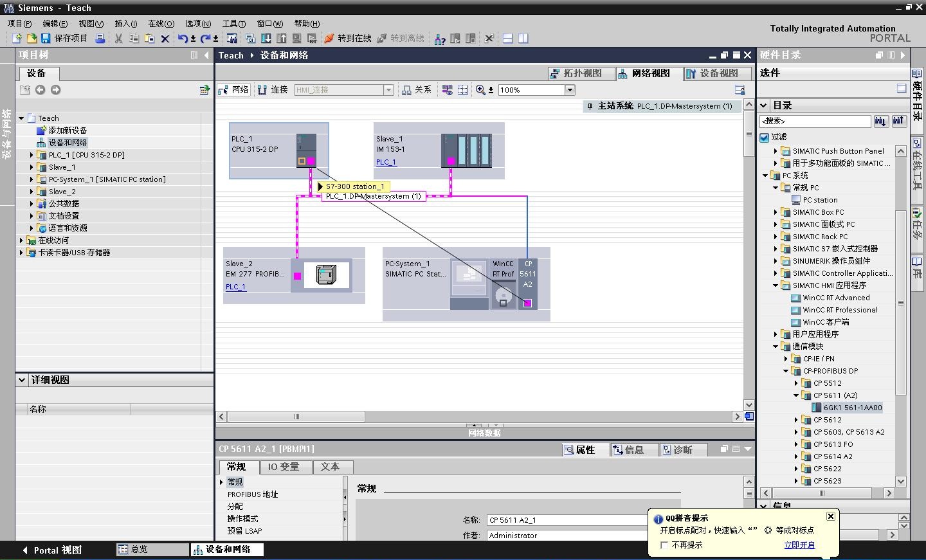Click the print icon in main toolbar
This screenshot has height=560, width=926.
100,39
